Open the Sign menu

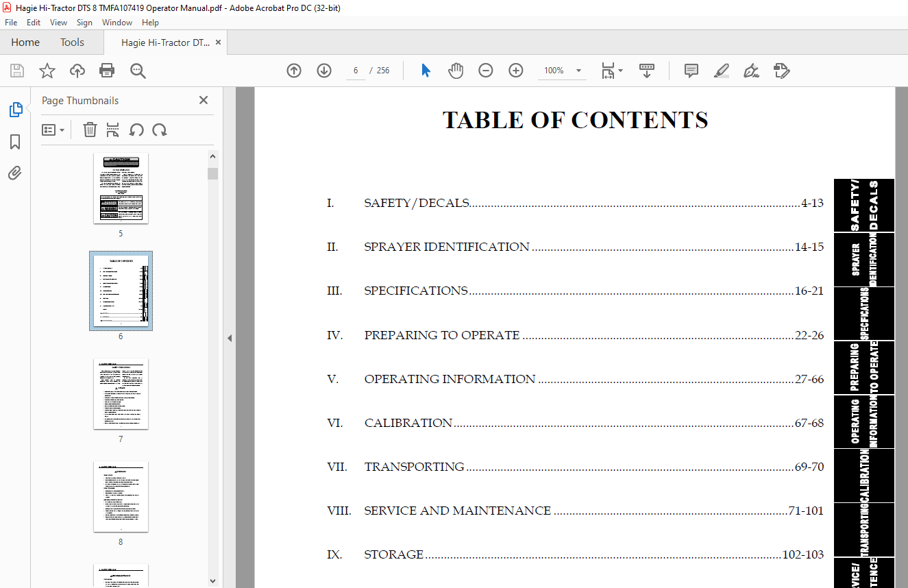(84, 23)
